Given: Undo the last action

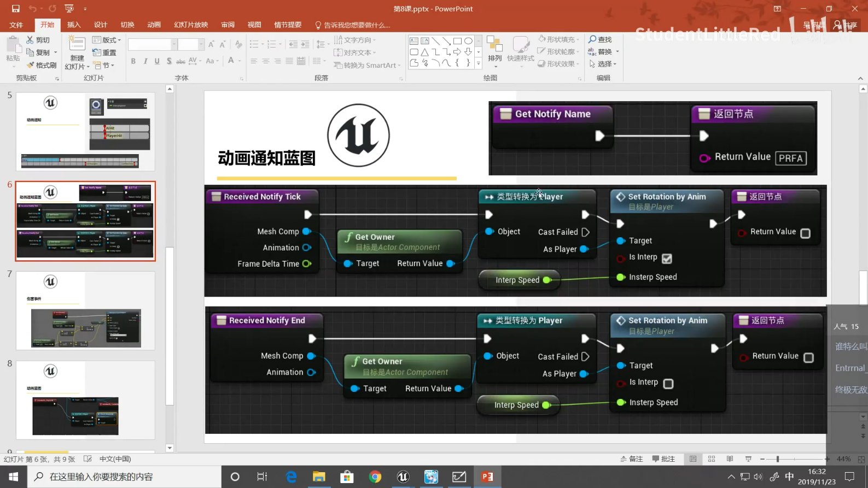Looking at the screenshot, I should pos(33,9).
